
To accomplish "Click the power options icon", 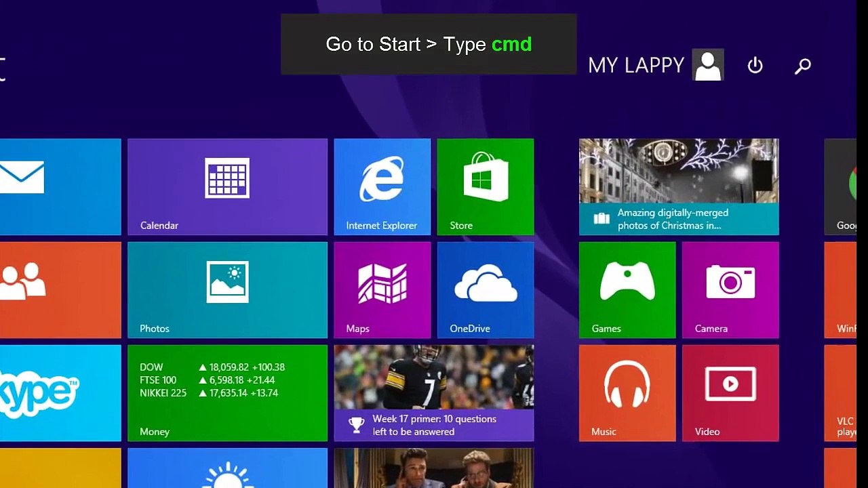I will click(x=755, y=66).
